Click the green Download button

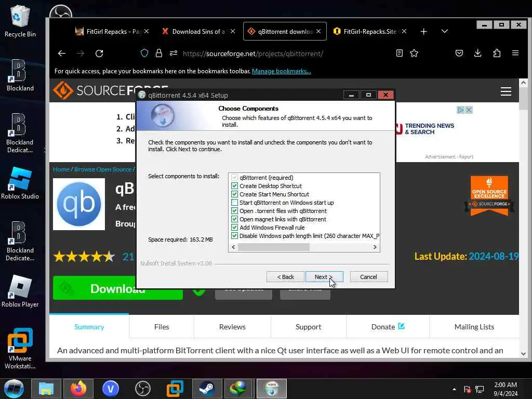coord(118,288)
